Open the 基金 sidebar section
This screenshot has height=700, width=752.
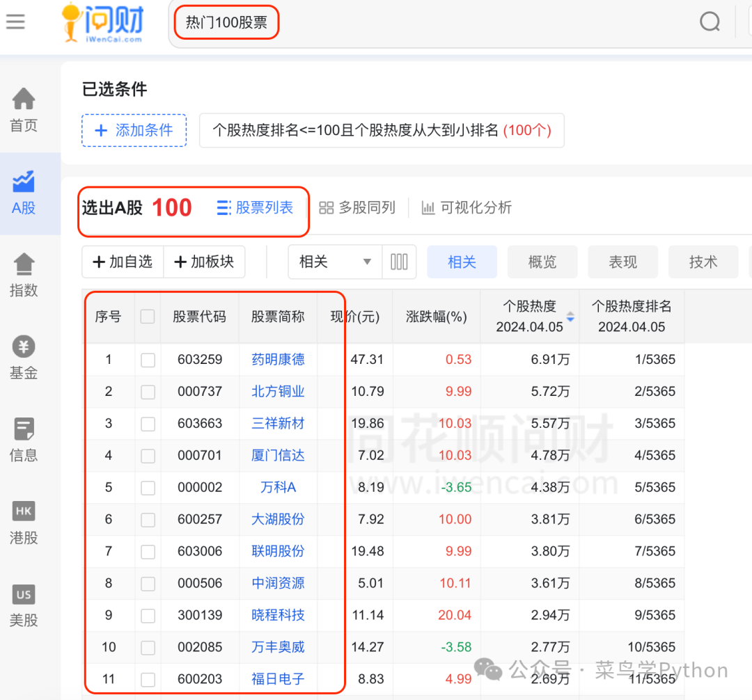[x=24, y=358]
